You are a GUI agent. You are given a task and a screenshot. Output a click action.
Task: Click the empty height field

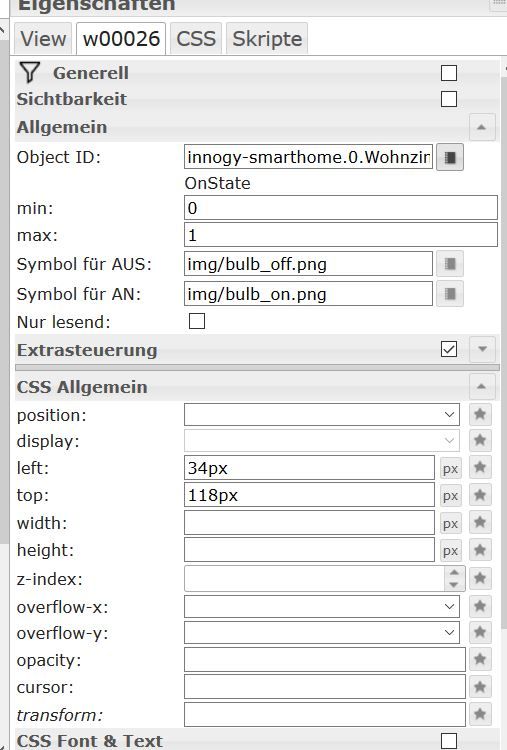(309, 550)
